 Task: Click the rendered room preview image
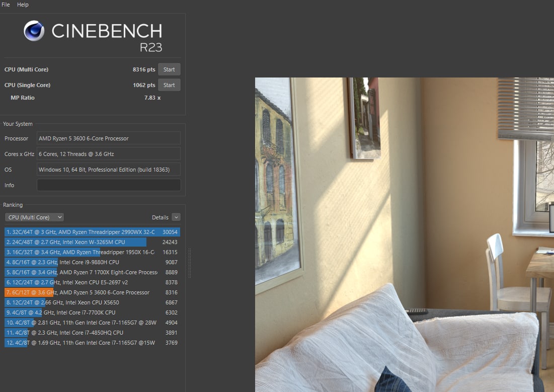pyautogui.click(x=404, y=234)
